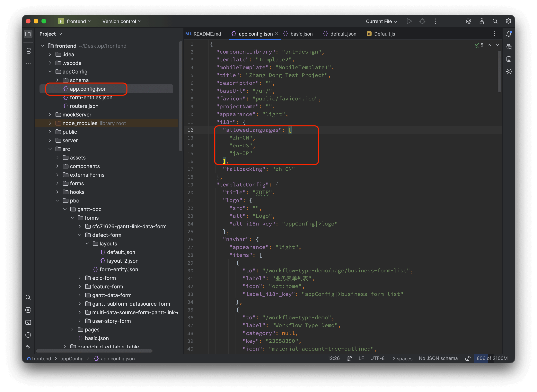Click the appConfig breadcrumb
This screenshot has height=392, width=537.
tap(72, 359)
